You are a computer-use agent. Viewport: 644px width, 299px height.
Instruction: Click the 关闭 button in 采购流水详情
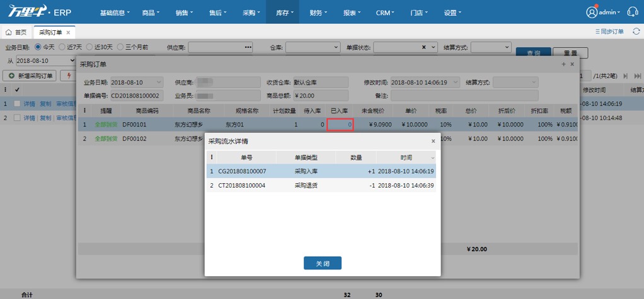point(323,263)
